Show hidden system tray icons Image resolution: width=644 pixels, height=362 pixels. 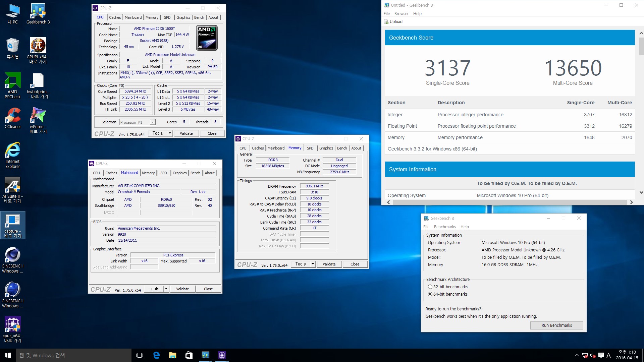coord(577,355)
